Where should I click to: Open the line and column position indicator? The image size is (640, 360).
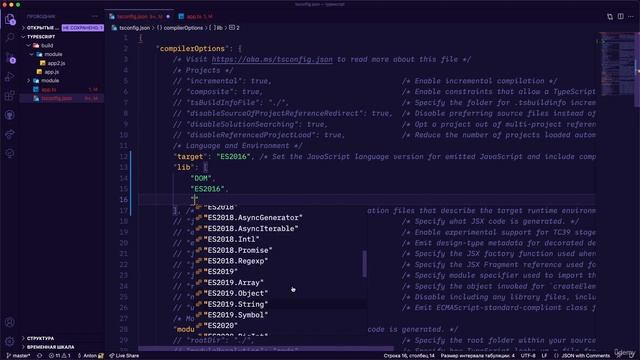[409, 356]
